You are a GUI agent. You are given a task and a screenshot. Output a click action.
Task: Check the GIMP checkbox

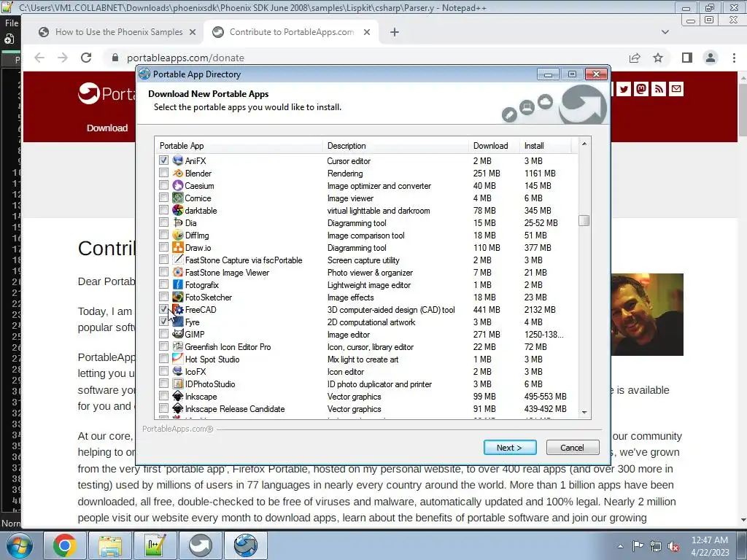pos(164,333)
